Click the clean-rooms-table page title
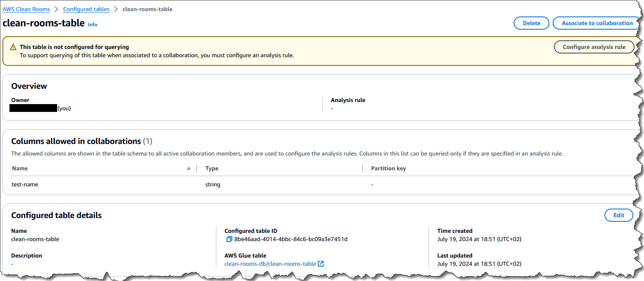 pos(44,23)
